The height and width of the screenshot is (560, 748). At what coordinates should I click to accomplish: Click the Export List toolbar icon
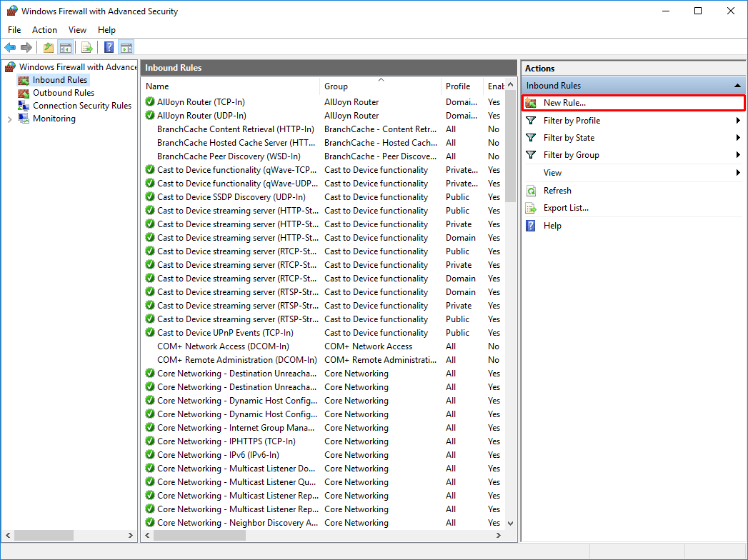click(x=86, y=48)
